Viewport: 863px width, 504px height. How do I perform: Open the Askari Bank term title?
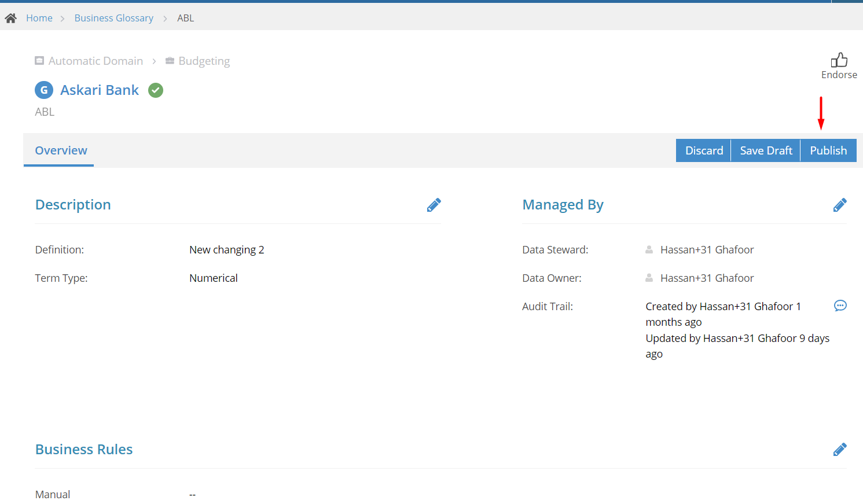pos(100,90)
